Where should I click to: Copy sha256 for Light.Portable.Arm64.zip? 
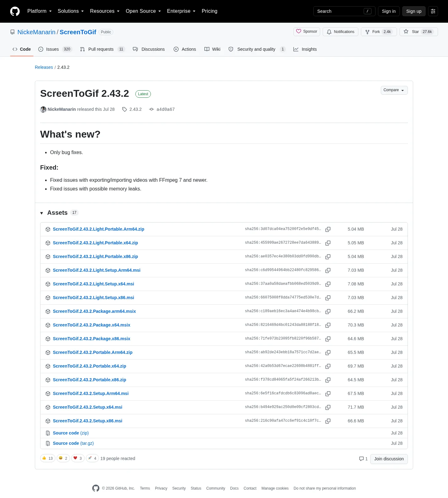click(328, 229)
